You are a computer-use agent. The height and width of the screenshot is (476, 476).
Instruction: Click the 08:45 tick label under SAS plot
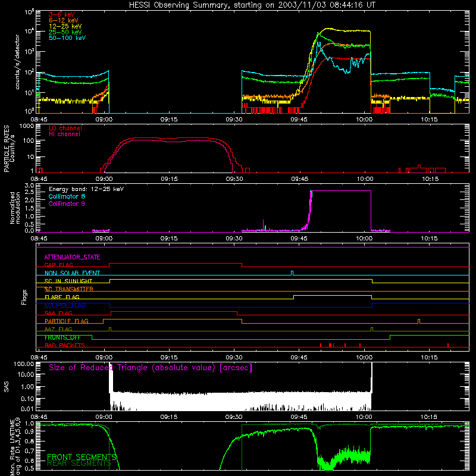point(39,417)
